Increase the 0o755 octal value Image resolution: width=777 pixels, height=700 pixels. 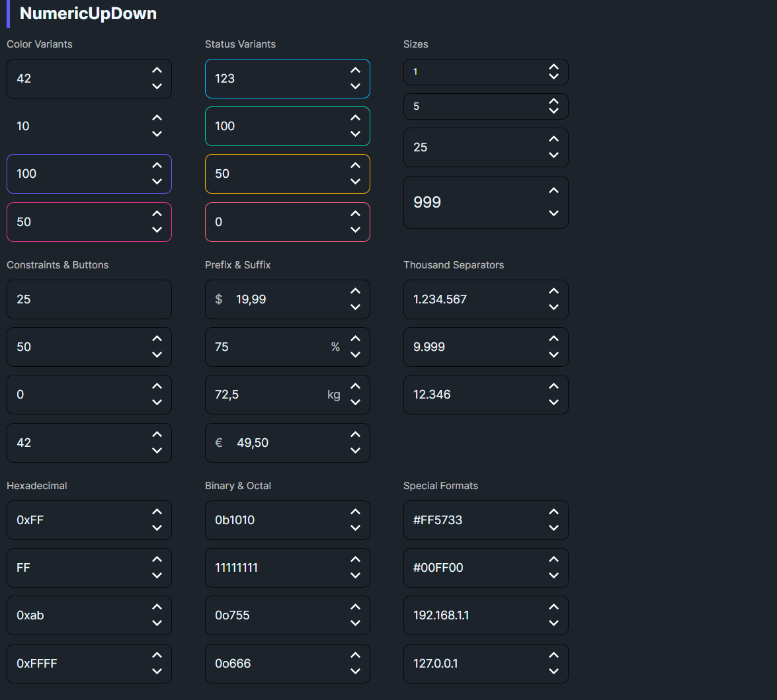coord(355,607)
